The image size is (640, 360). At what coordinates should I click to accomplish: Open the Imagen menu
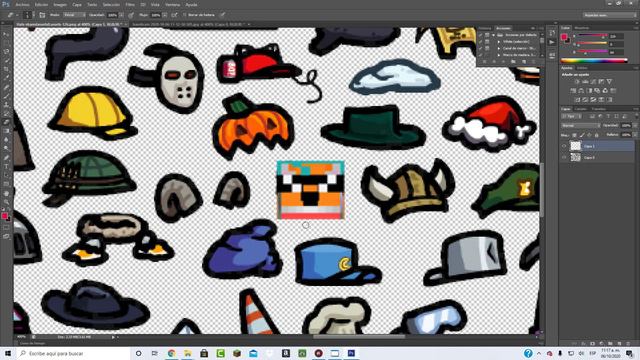(x=60, y=5)
